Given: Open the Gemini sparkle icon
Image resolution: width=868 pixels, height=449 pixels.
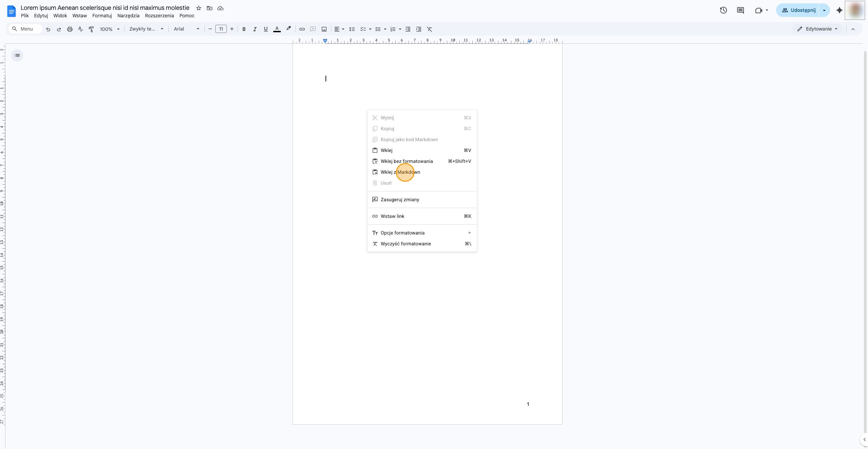Looking at the screenshot, I should 840,10.
